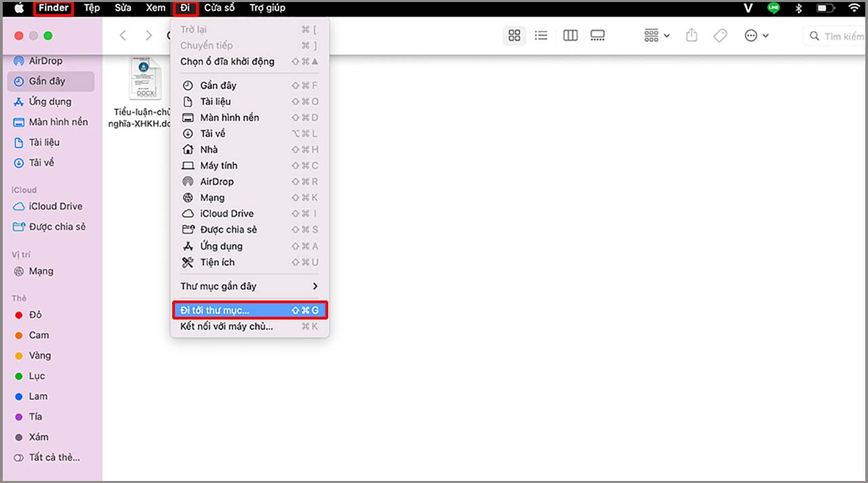Open the Share icon in the toolbar
The image size is (868, 483).
click(691, 35)
